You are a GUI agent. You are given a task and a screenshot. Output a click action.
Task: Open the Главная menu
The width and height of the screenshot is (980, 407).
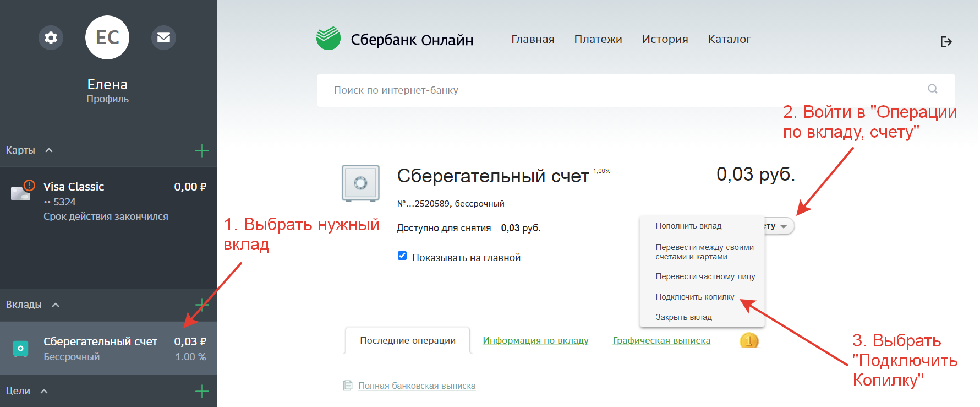(533, 39)
